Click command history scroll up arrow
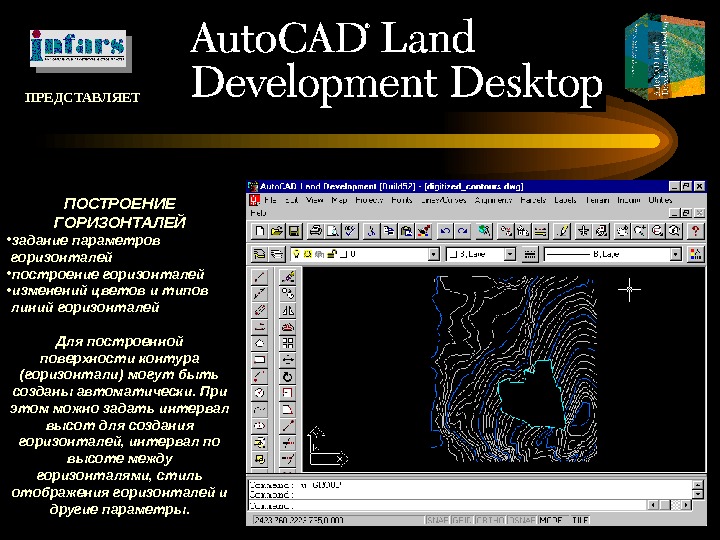This screenshot has width=720, height=540. (698, 485)
